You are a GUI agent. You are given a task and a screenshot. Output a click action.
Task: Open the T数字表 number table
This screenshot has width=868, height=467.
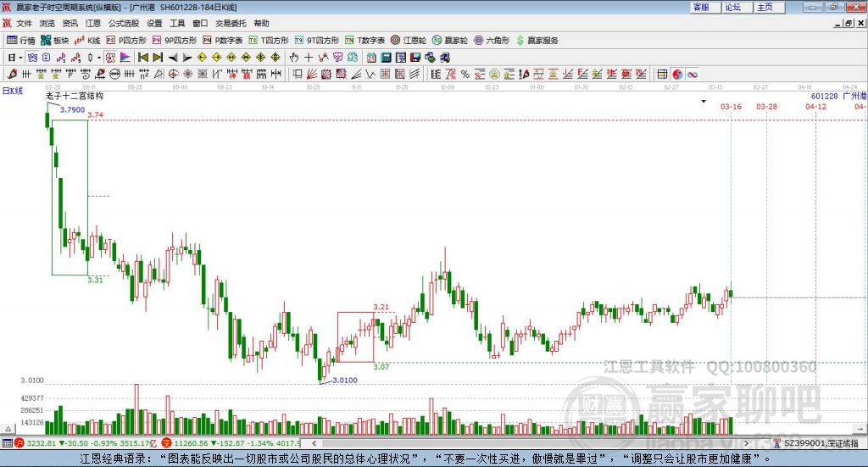[x=364, y=41]
